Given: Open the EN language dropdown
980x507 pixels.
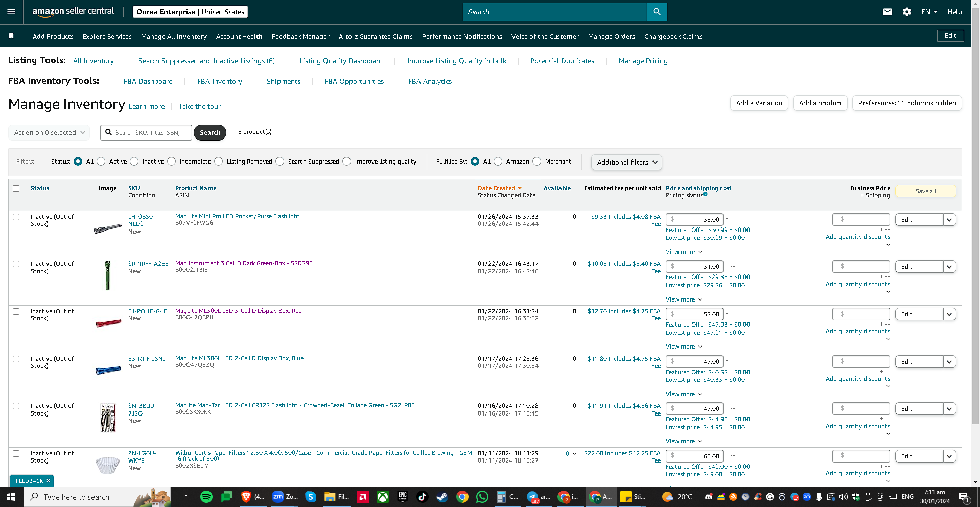Looking at the screenshot, I should [x=929, y=12].
